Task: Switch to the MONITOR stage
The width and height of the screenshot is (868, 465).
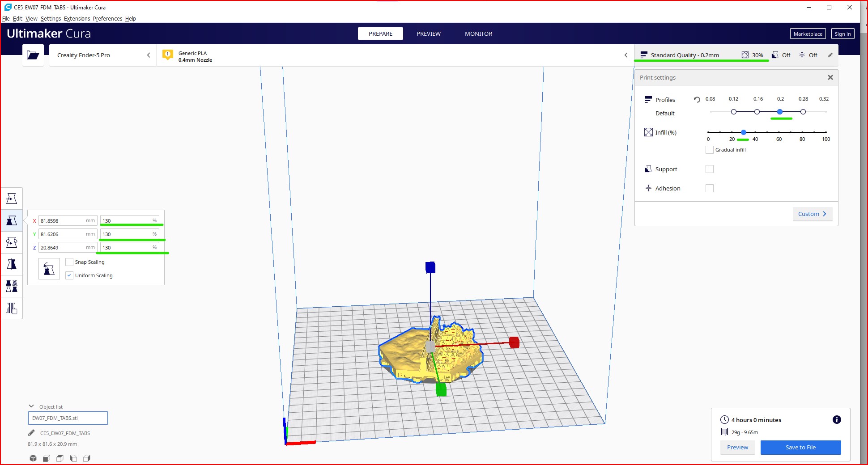Action: coord(478,34)
